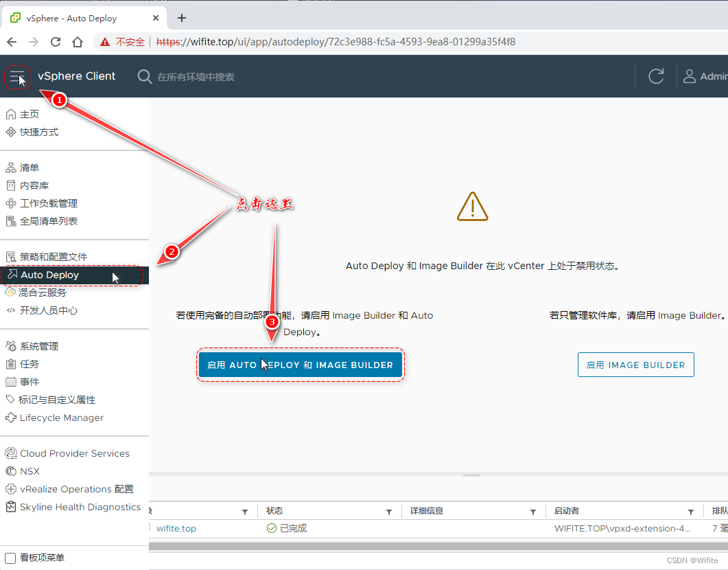Click the 快捷方式 shortcuts icon

tap(11, 132)
